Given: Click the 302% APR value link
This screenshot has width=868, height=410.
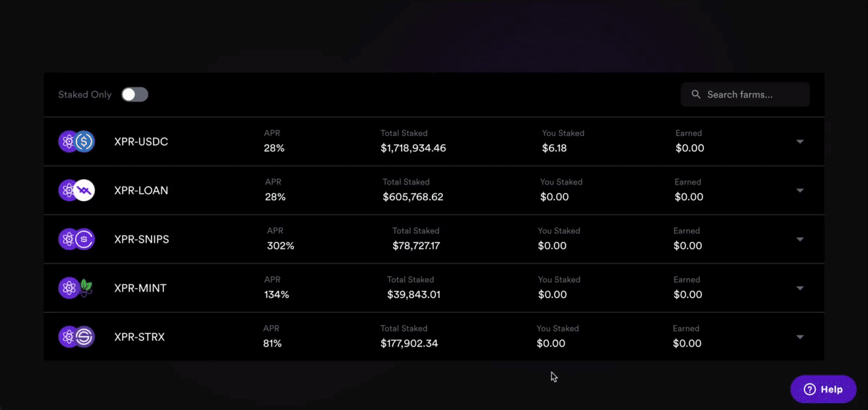Looking at the screenshot, I should [282, 245].
